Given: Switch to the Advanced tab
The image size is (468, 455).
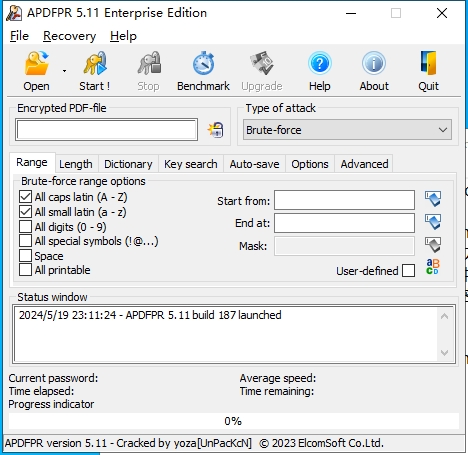Looking at the screenshot, I should pyautogui.click(x=364, y=164).
